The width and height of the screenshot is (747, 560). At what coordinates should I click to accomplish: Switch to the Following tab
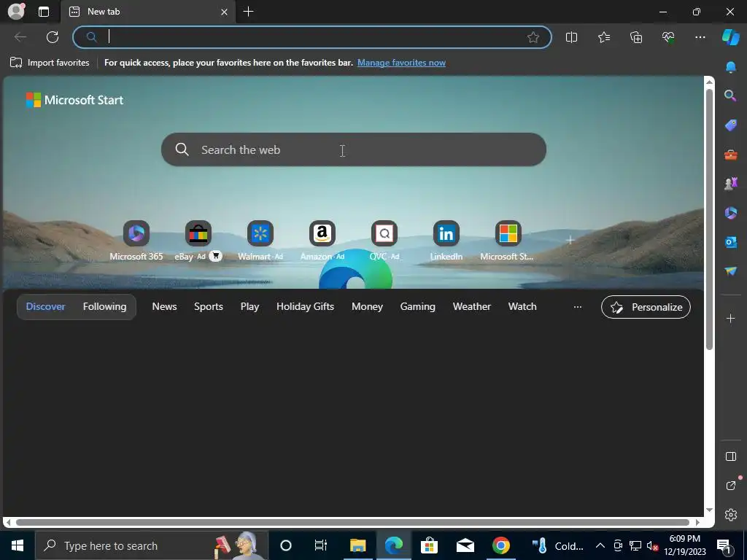click(105, 307)
